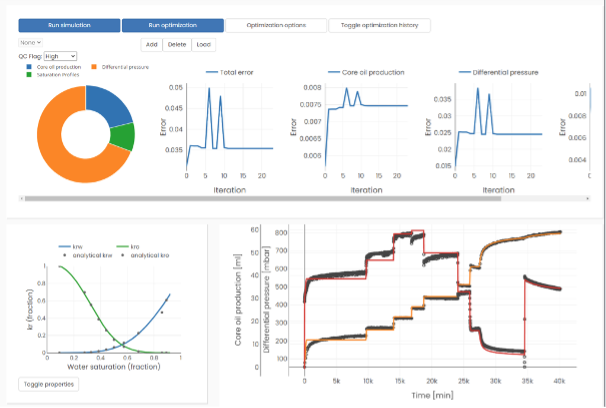Click the Load button

[204, 44]
